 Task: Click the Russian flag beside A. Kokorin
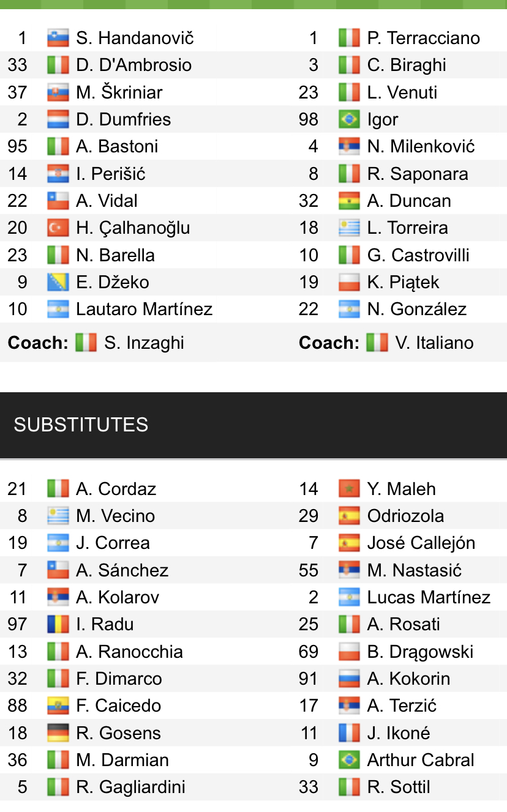click(349, 679)
